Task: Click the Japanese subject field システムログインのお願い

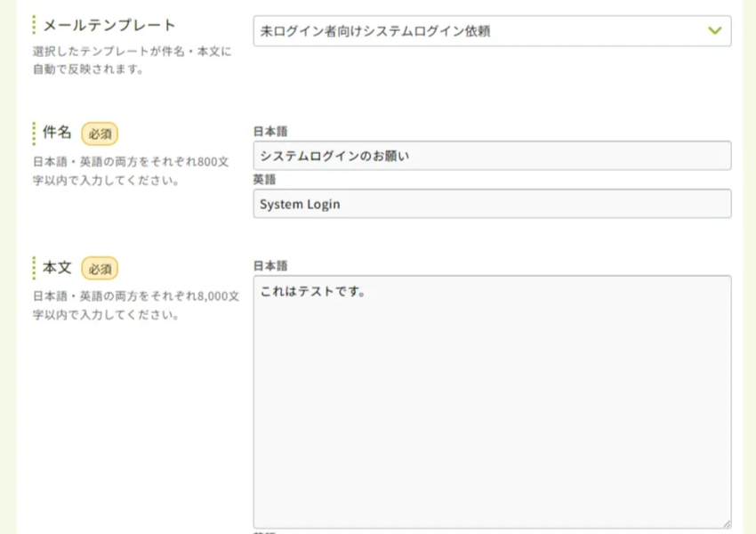Action: pos(492,156)
